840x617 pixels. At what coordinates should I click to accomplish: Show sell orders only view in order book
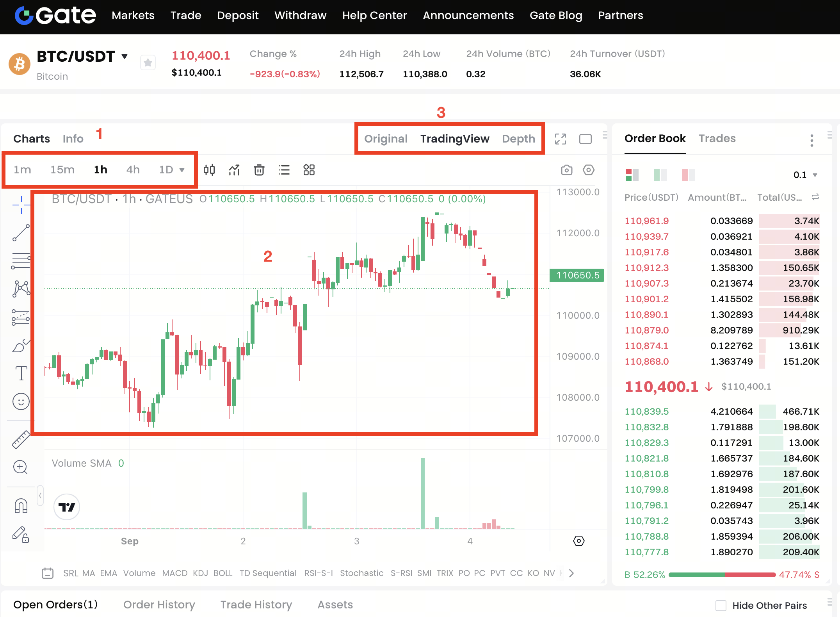coord(688,175)
